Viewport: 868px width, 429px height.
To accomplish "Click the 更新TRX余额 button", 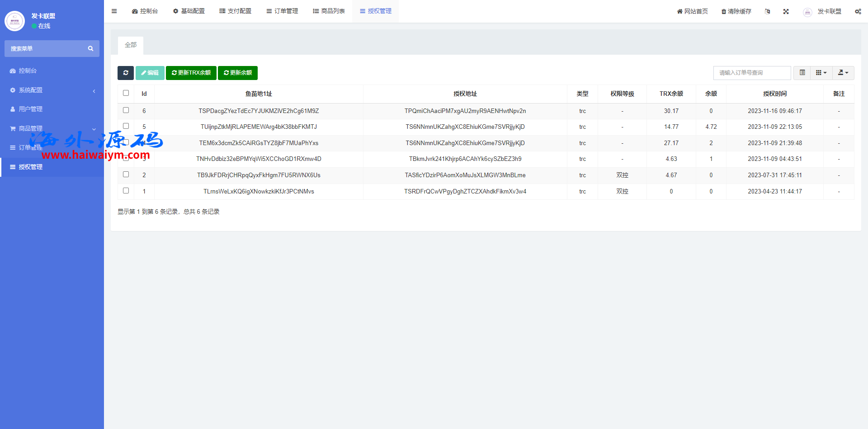I will [x=191, y=73].
